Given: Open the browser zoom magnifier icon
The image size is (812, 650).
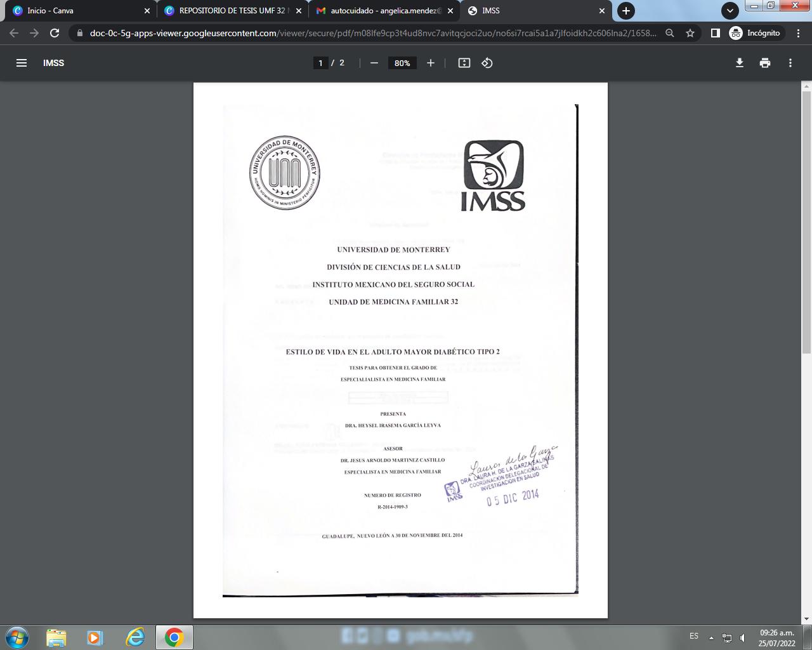Looking at the screenshot, I should click(670, 33).
